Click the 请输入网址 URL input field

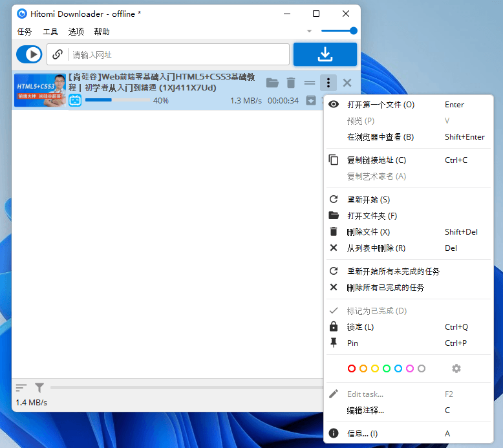click(x=178, y=55)
